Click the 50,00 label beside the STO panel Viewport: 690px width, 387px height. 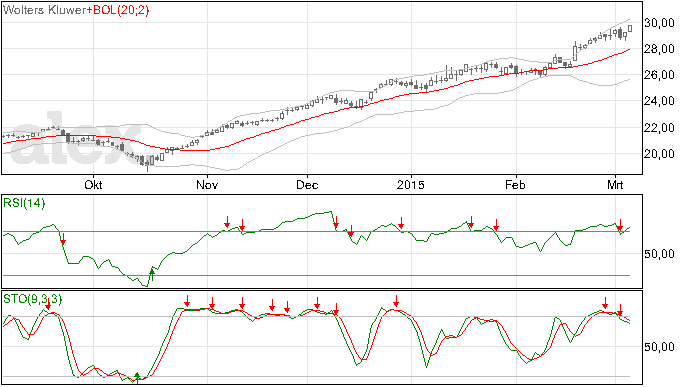coord(659,347)
